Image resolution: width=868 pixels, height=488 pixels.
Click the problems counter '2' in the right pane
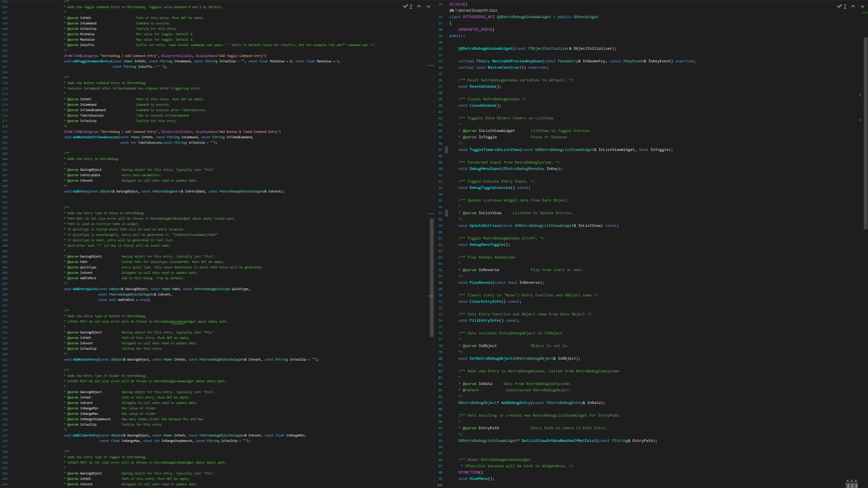click(x=844, y=7)
